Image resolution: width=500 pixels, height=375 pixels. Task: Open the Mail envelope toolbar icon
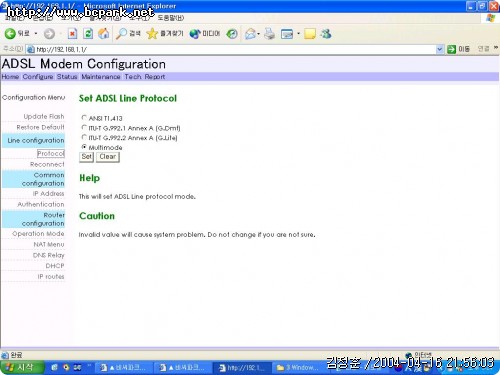pos(250,34)
